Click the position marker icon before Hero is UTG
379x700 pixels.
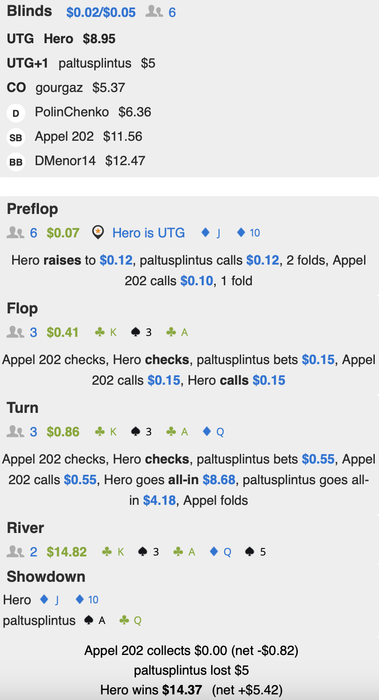[98, 233]
